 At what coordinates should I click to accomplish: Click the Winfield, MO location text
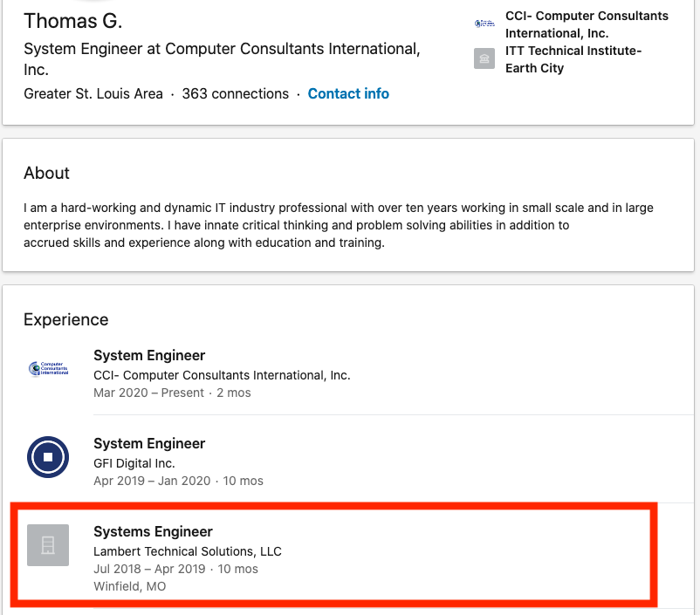(129, 586)
